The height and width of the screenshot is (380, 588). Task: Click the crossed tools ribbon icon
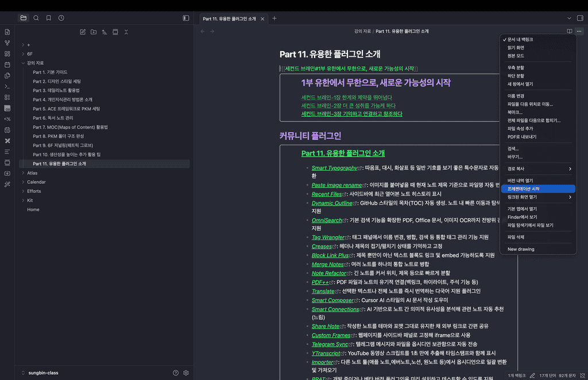(x=7, y=141)
